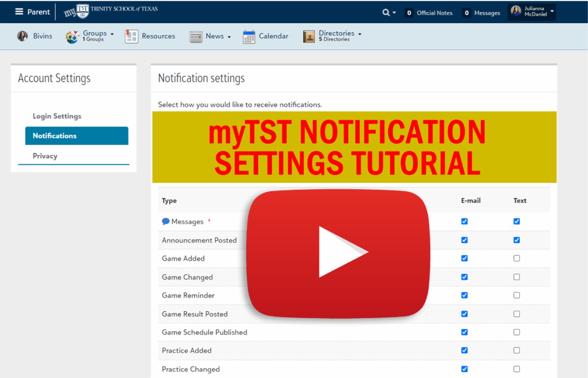The image size is (588, 378).
Task: Click the "Practice Added" row label
Action: click(x=187, y=351)
